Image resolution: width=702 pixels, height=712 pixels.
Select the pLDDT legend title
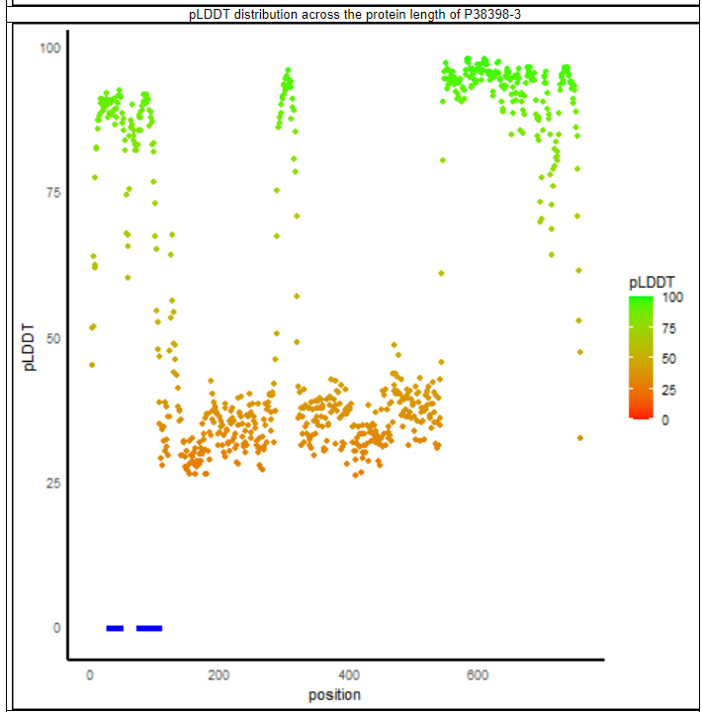(652, 281)
